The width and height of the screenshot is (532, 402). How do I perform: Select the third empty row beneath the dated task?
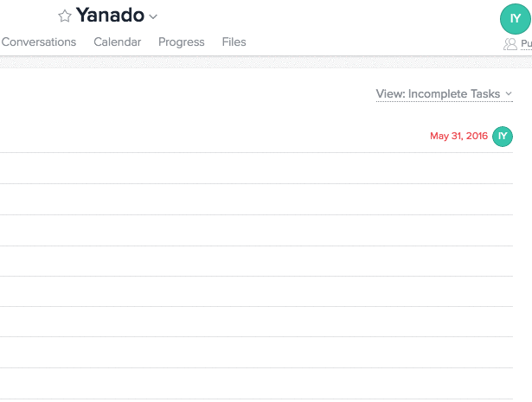pyautogui.click(x=256, y=230)
